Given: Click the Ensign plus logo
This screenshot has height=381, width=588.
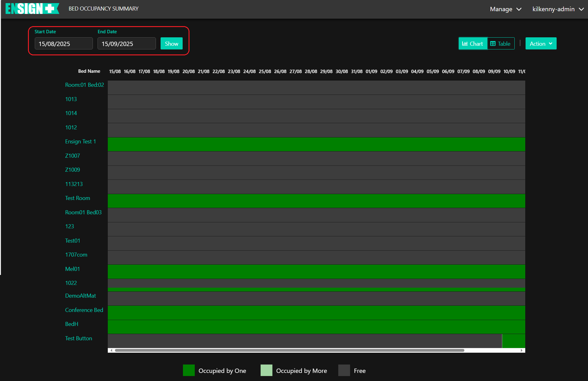Looking at the screenshot, I should pyautogui.click(x=32, y=9).
